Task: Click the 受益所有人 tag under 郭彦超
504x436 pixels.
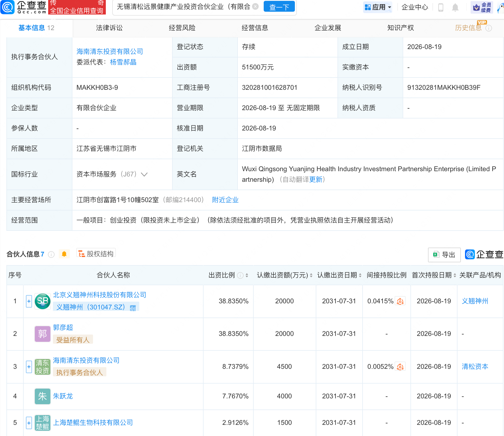Action: coord(73,340)
